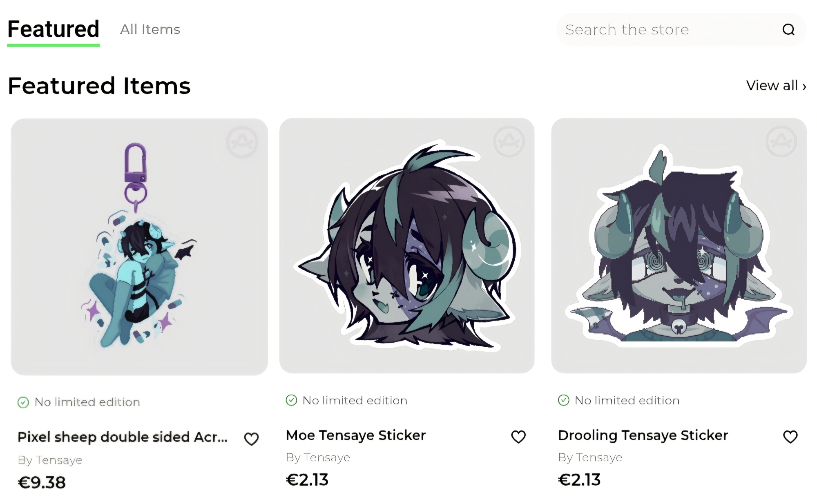Switch to the All Items tab
Viewport: 817px width, 504px height.
150,29
